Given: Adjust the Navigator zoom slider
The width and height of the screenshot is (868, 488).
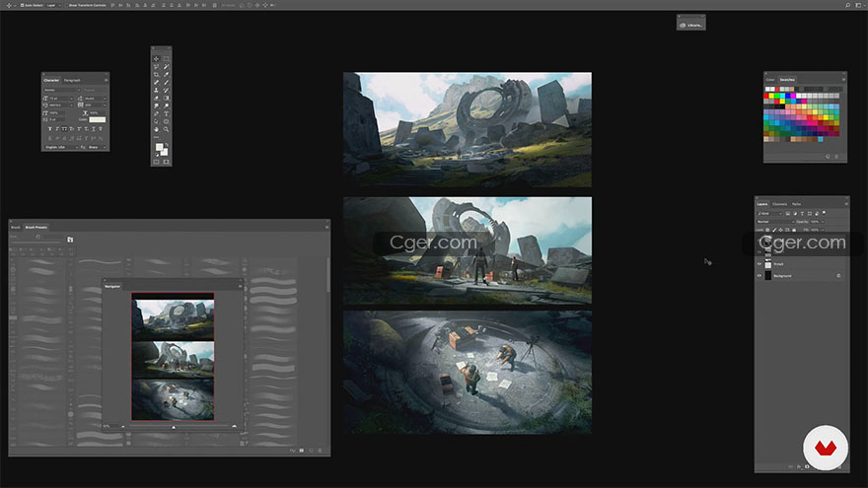Looking at the screenshot, I should [x=174, y=427].
